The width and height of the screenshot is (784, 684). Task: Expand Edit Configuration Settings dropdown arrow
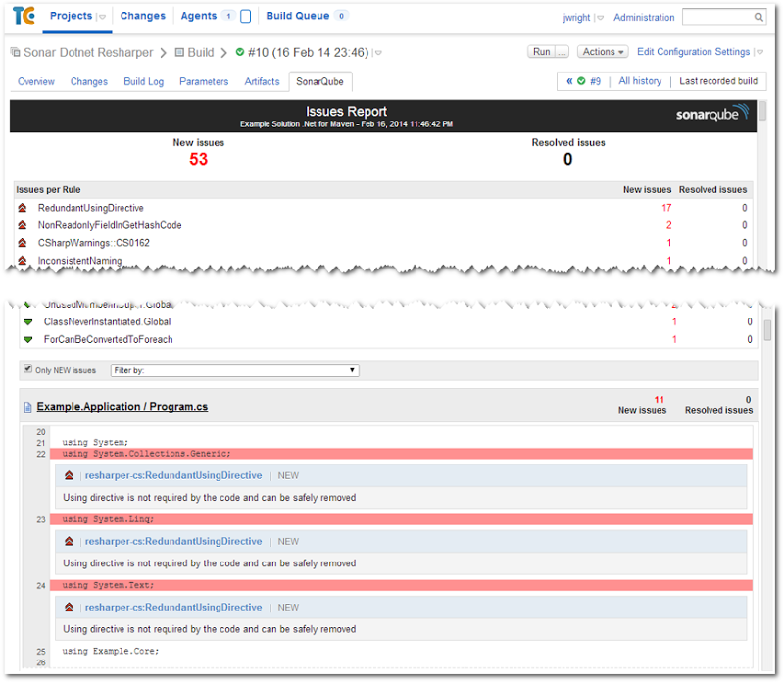click(760, 52)
